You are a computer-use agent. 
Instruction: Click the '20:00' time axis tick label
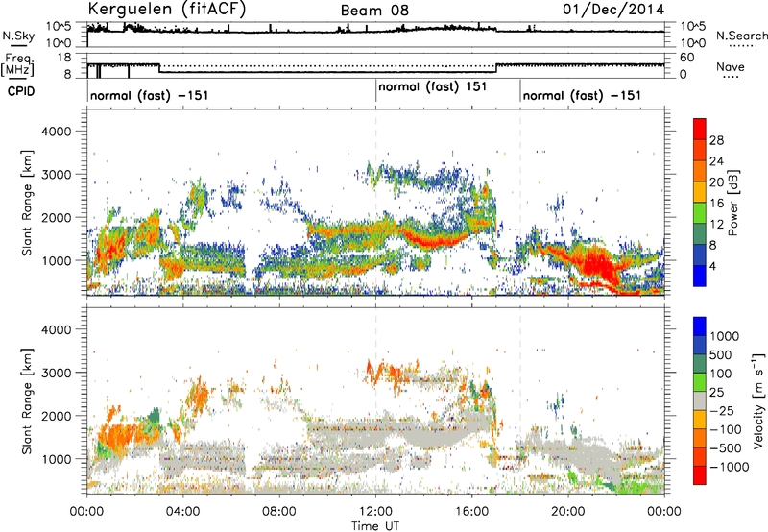pyautogui.click(x=568, y=512)
